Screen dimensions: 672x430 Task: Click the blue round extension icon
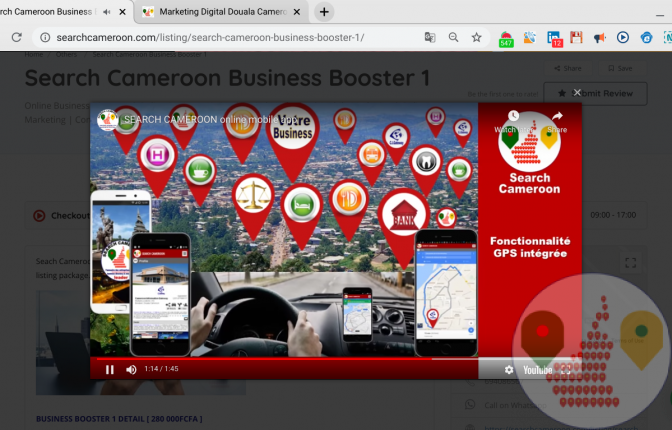coord(646,38)
